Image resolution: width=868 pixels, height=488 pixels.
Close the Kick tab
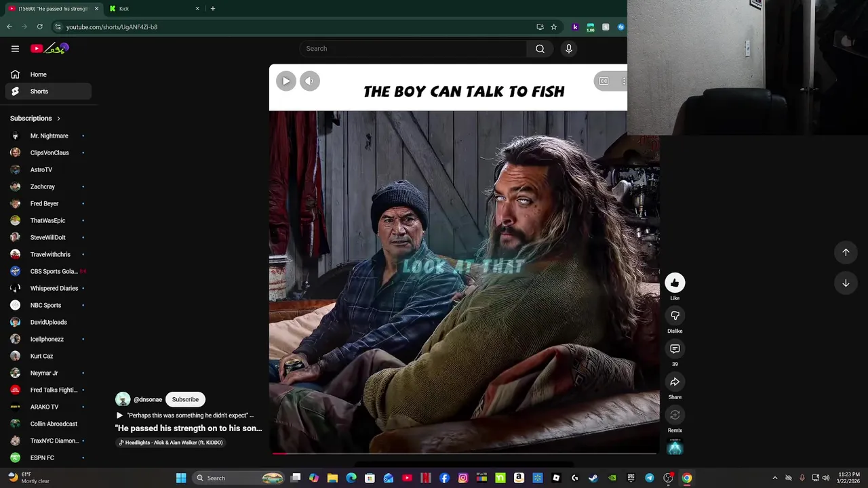pos(197,9)
